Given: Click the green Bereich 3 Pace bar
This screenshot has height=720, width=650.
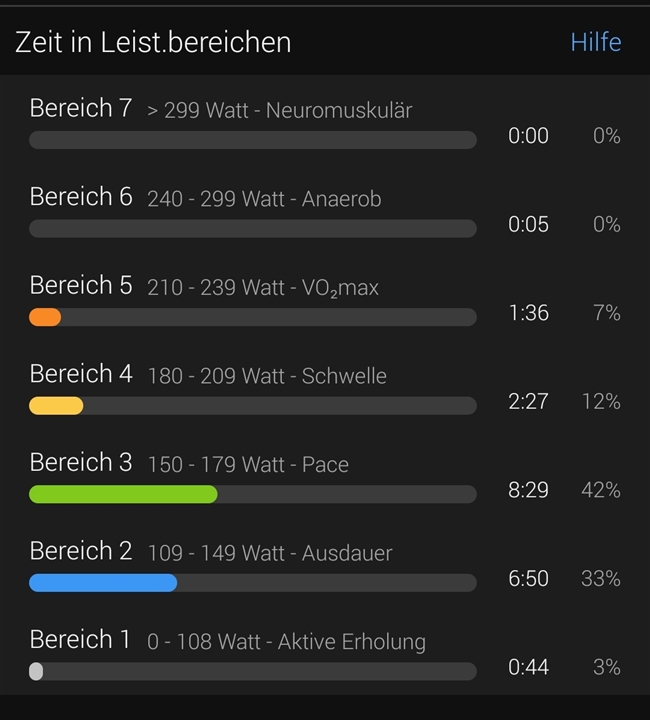Looking at the screenshot, I should tap(123, 494).
